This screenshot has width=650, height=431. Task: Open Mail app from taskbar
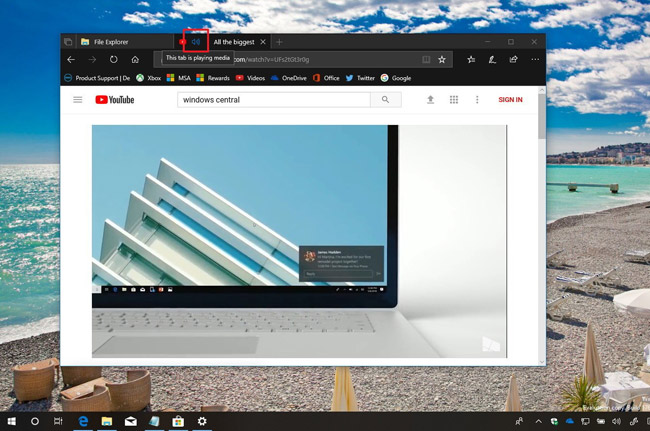click(x=131, y=422)
